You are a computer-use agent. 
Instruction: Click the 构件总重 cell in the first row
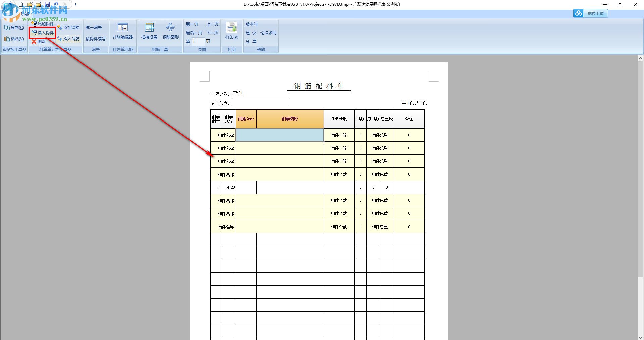pos(380,135)
